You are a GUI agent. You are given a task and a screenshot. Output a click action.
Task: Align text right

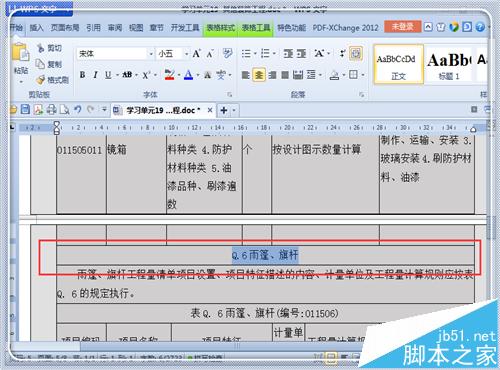coord(272,75)
